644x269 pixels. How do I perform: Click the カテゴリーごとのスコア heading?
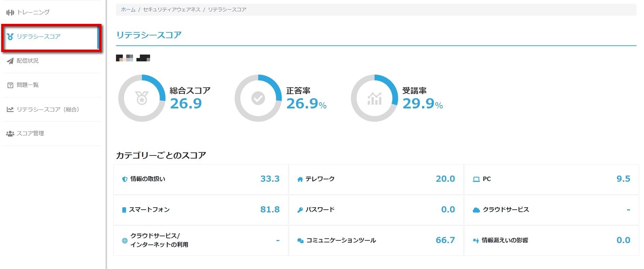click(161, 155)
